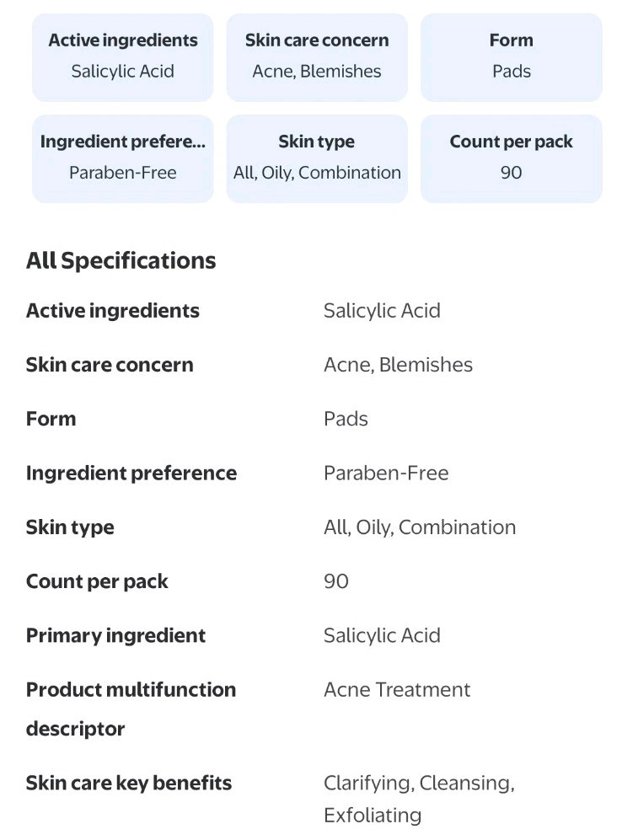Image resolution: width=622 pixels, height=840 pixels.
Task: Click the Primary ingredient row label
Action: pyautogui.click(x=115, y=635)
